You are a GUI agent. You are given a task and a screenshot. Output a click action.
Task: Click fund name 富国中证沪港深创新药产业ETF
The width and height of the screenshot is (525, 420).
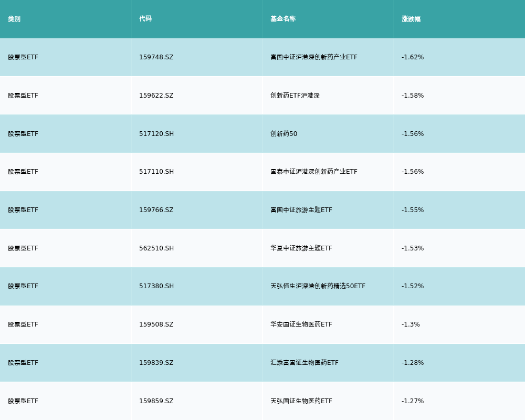314,57
